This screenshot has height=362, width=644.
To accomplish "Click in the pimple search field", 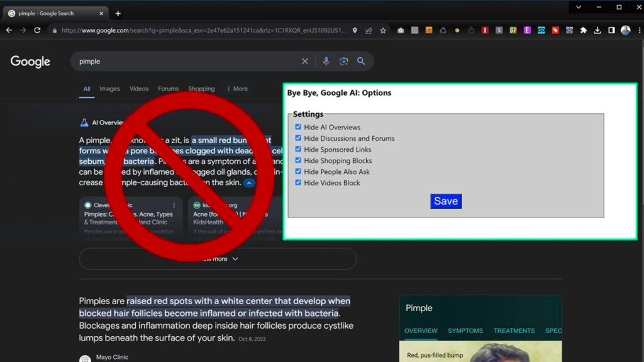I will coord(182,62).
